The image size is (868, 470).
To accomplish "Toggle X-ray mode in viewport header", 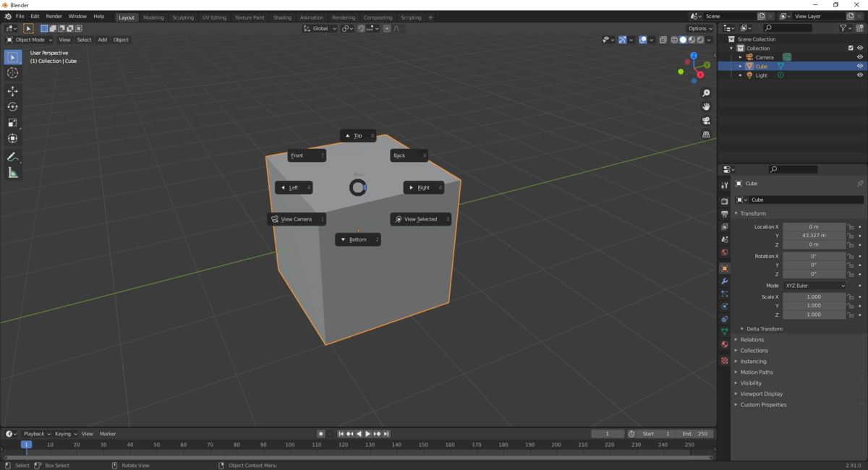I will pyautogui.click(x=663, y=40).
